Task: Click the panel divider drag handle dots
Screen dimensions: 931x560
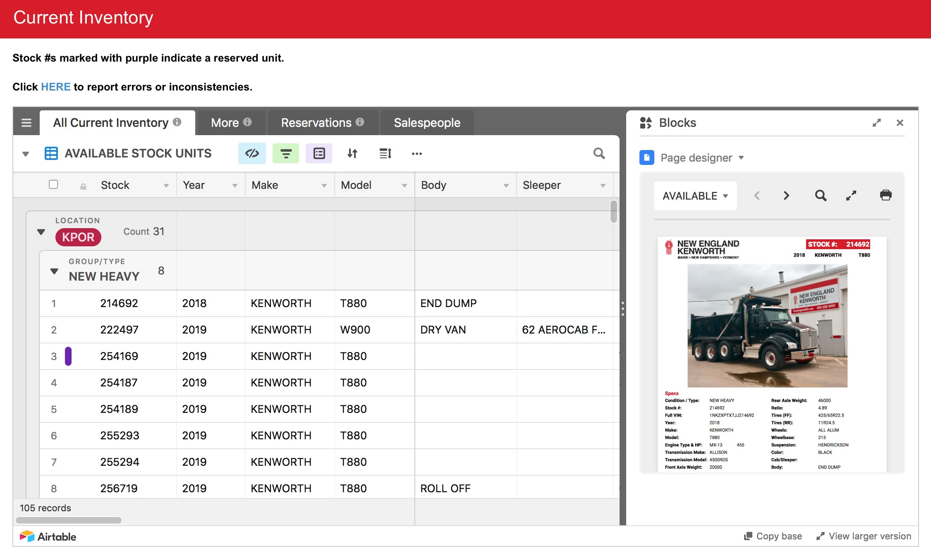Action: (623, 308)
